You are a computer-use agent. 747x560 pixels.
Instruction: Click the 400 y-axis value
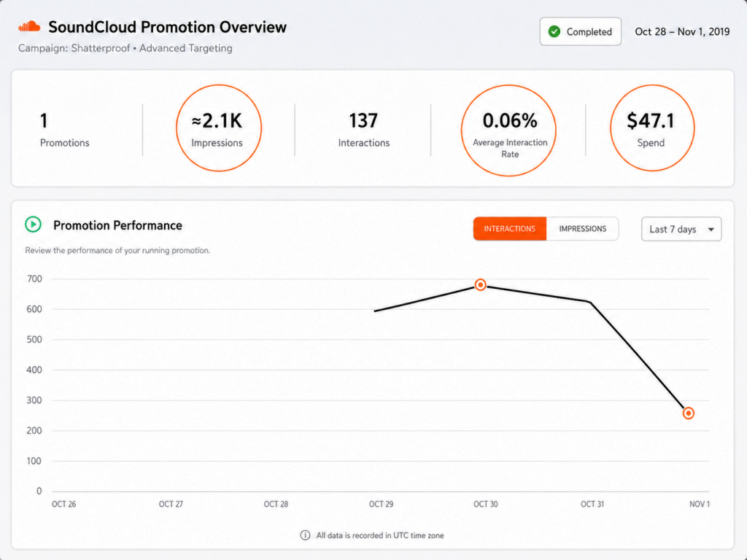coord(34,370)
